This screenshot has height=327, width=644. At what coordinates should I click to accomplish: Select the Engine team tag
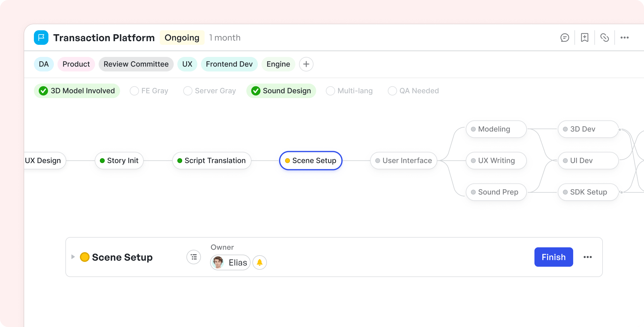click(x=278, y=64)
